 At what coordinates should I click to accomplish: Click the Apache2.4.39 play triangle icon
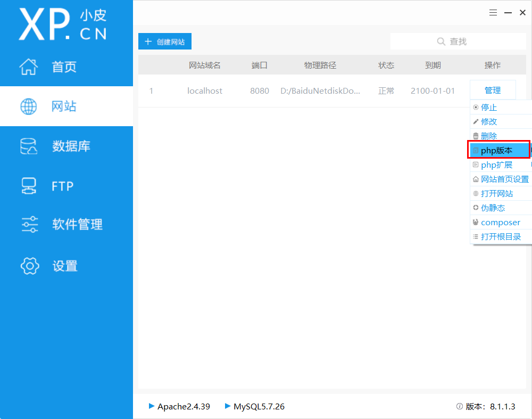click(152, 406)
